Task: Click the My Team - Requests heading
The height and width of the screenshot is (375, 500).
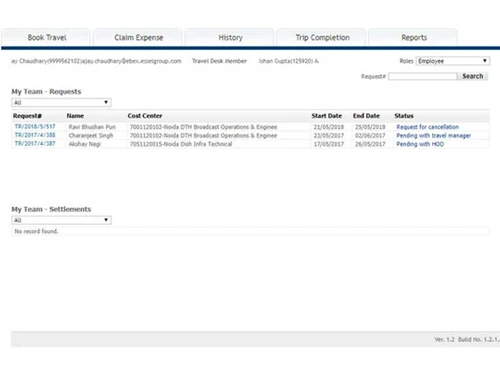Action: click(x=46, y=91)
